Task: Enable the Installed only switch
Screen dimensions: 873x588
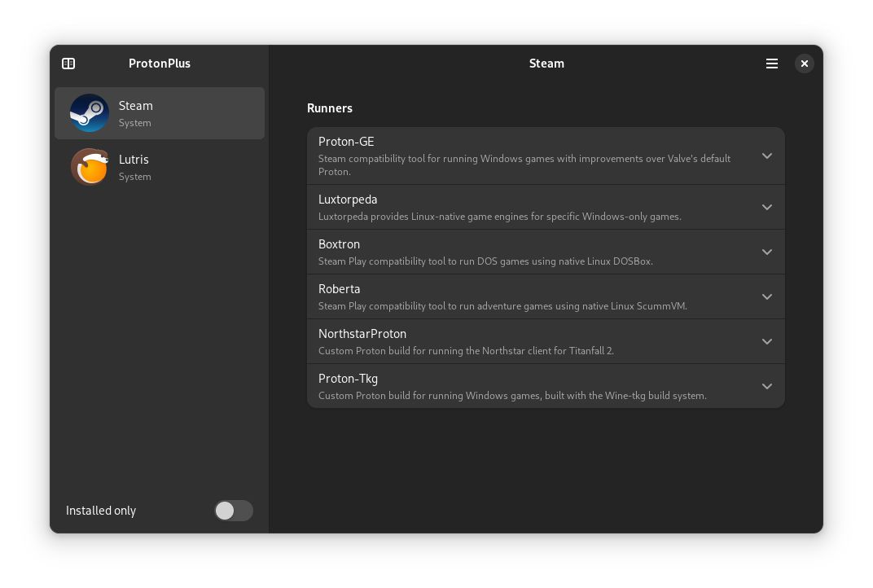Action: (x=234, y=511)
